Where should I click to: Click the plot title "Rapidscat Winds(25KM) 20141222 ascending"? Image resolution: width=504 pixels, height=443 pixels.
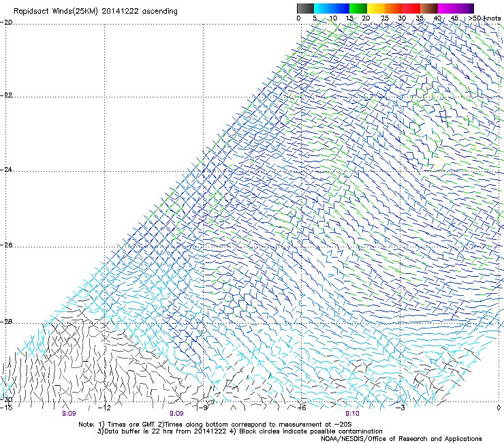point(95,12)
